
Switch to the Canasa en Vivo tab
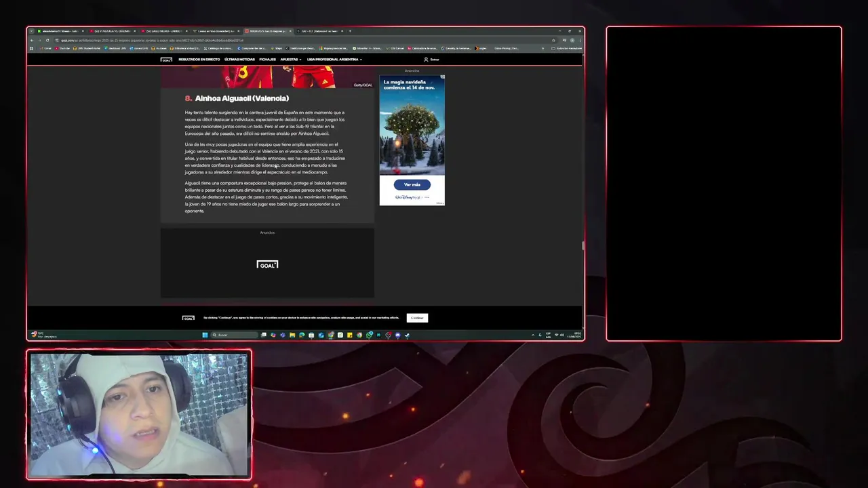[x=216, y=31]
